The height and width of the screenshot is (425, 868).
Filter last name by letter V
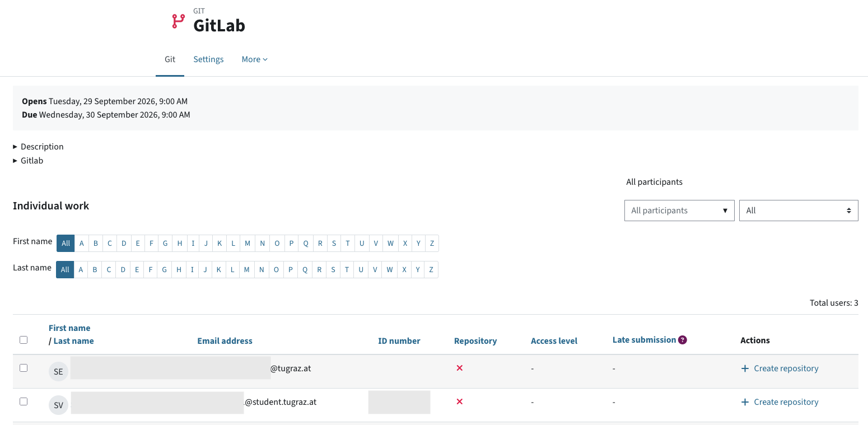click(375, 269)
